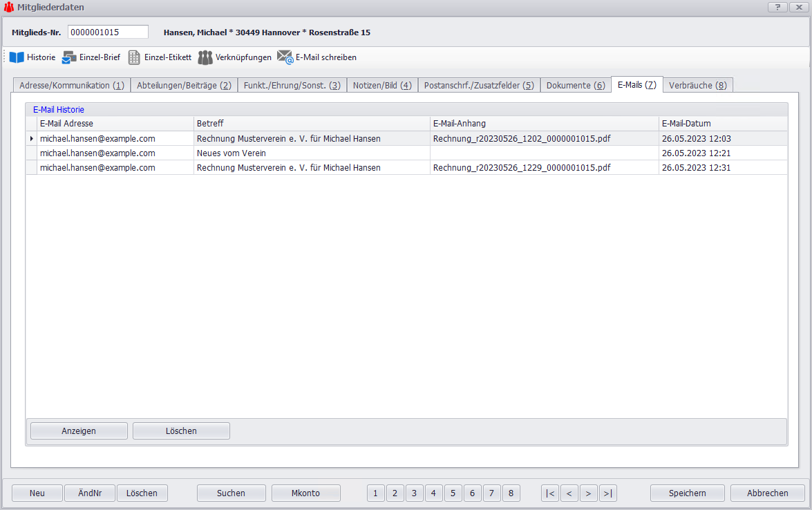Select the 'Neues vom Verein' email row

point(231,153)
